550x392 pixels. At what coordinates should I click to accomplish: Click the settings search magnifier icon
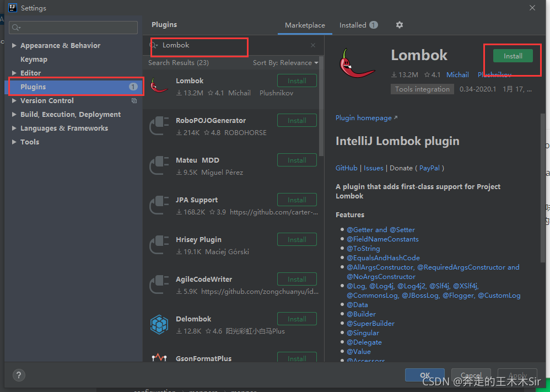16,28
